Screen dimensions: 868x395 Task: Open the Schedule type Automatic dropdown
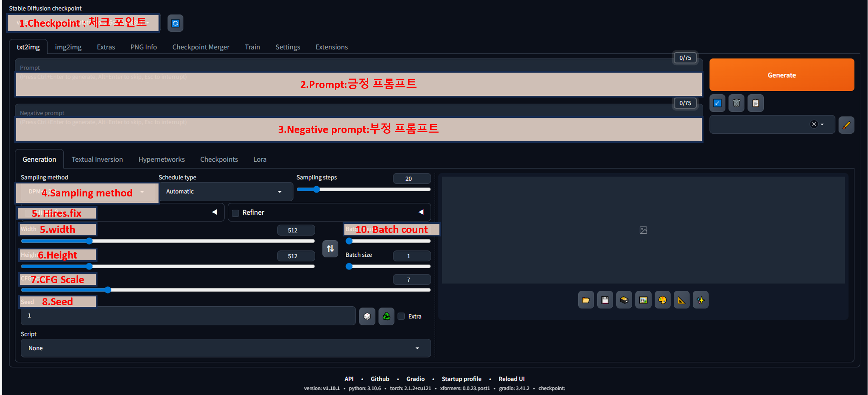pyautogui.click(x=224, y=192)
